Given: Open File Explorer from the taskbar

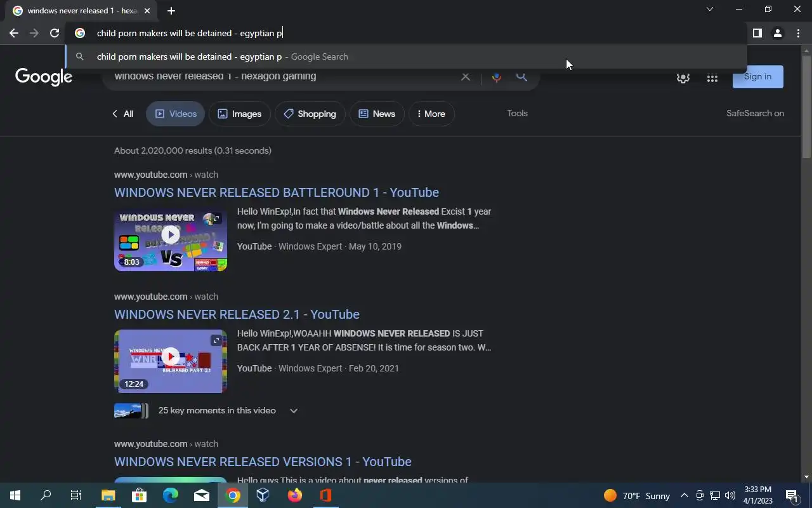Looking at the screenshot, I should (108, 495).
